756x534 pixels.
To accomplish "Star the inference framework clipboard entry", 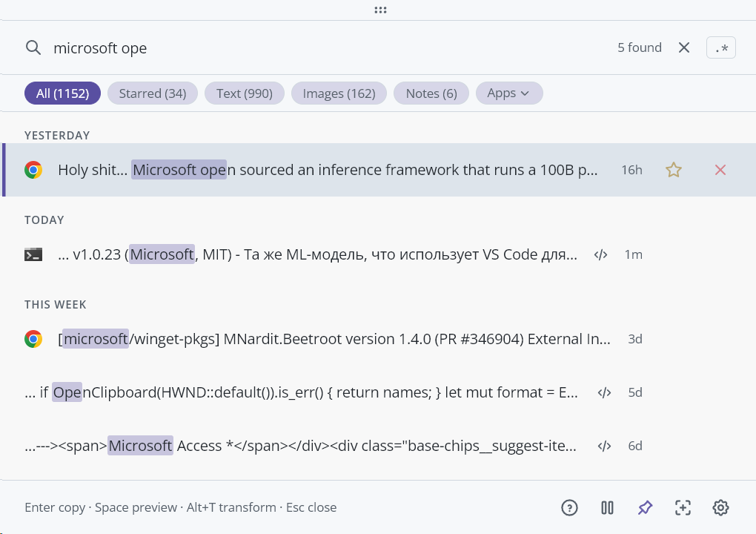I will pyautogui.click(x=673, y=169).
